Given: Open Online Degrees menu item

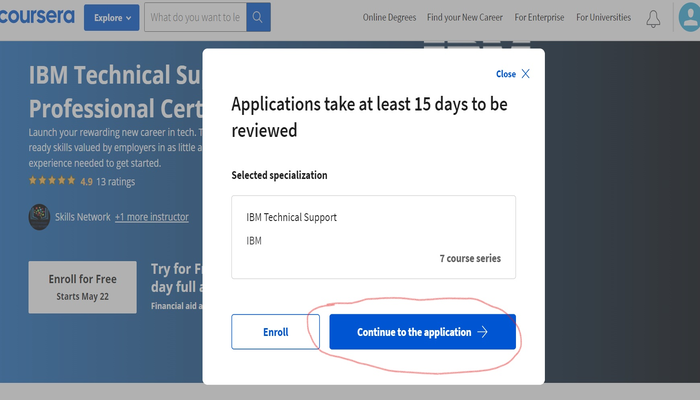Looking at the screenshot, I should click(389, 17).
